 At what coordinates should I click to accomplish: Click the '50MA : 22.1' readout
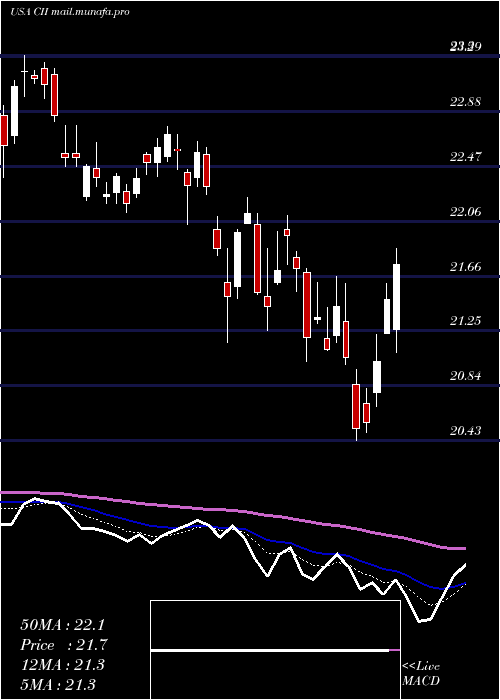click(62, 625)
